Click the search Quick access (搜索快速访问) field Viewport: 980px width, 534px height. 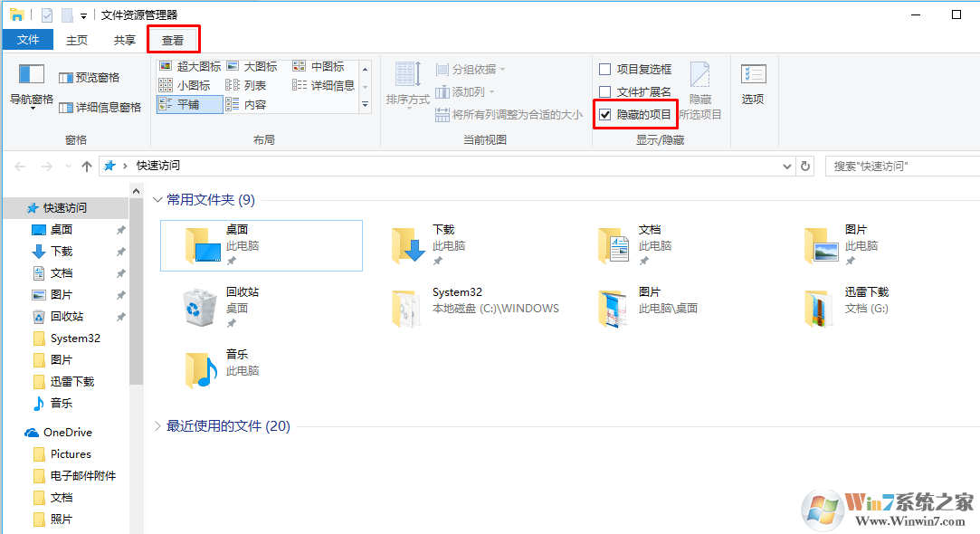[x=902, y=167]
